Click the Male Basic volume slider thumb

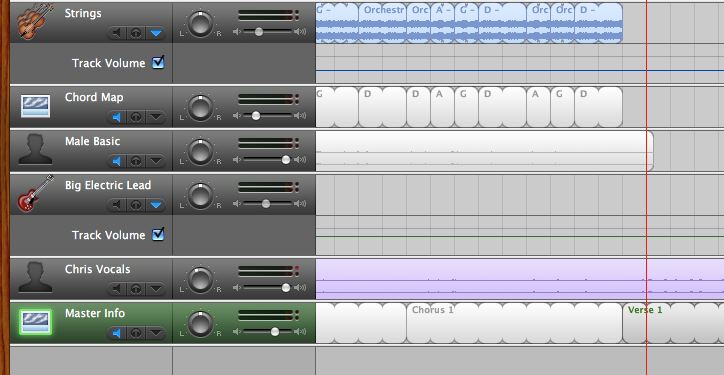click(286, 159)
